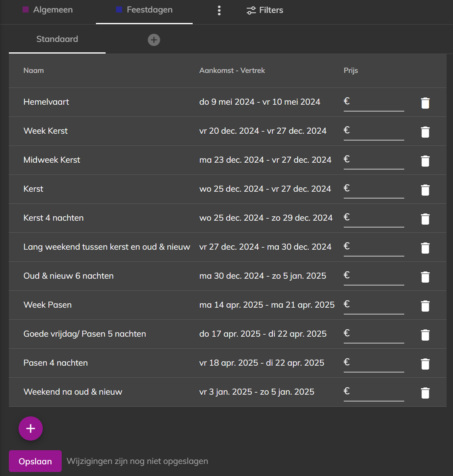Click the purple swatch beside Algemeen
453x476 pixels.
point(26,10)
